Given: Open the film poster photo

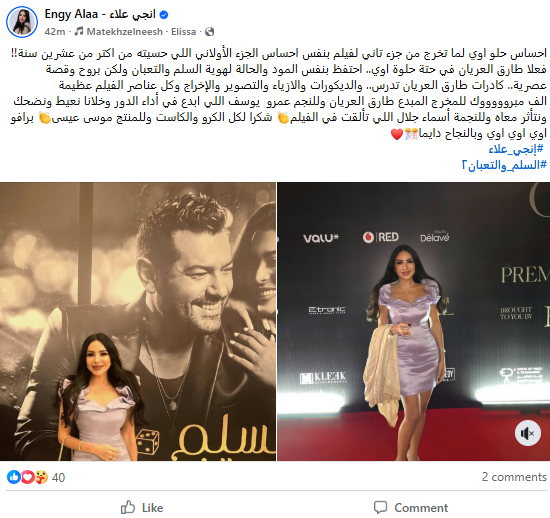Looking at the screenshot, I should coord(138,321).
